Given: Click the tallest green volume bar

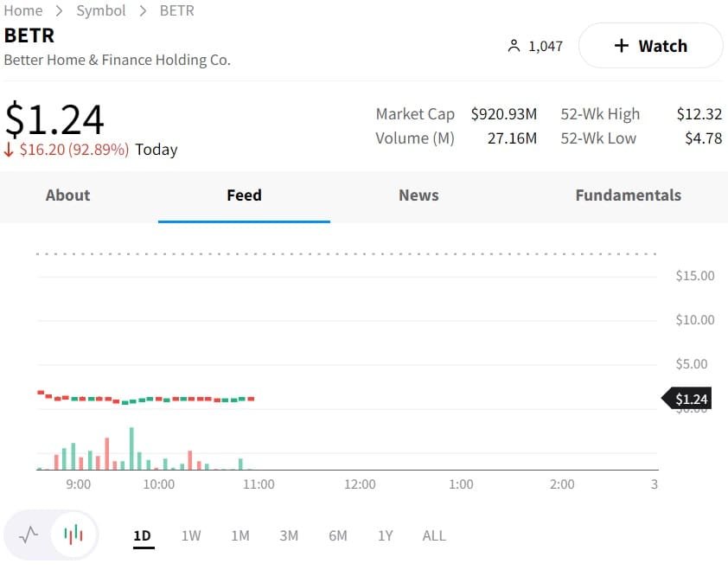Looking at the screenshot, I should point(131,450).
